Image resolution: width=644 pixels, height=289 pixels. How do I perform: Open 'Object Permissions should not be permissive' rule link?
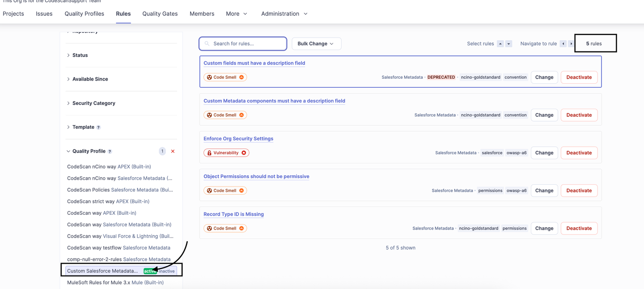[x=256, y=176]
